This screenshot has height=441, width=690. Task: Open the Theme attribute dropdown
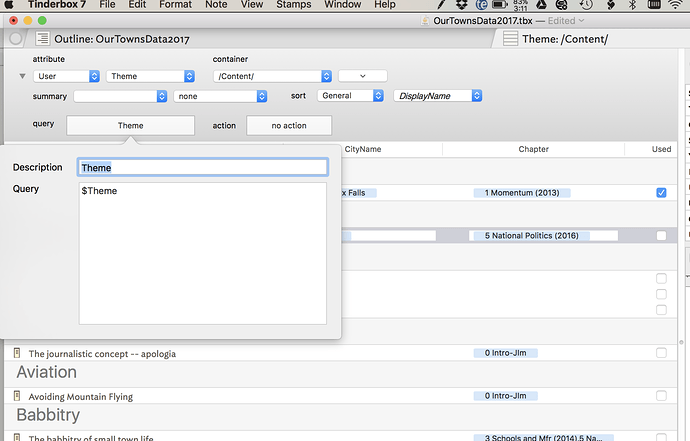point(150,76)
